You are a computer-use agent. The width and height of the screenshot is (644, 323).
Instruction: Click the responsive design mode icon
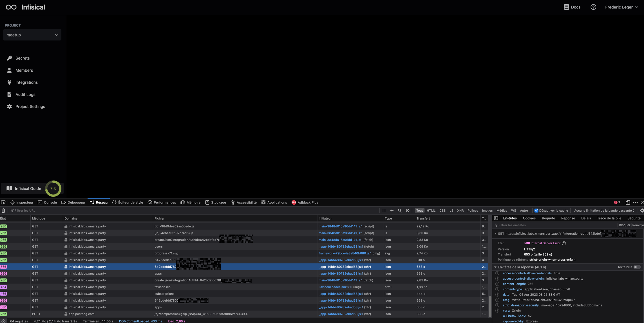[x=628, y=202]
